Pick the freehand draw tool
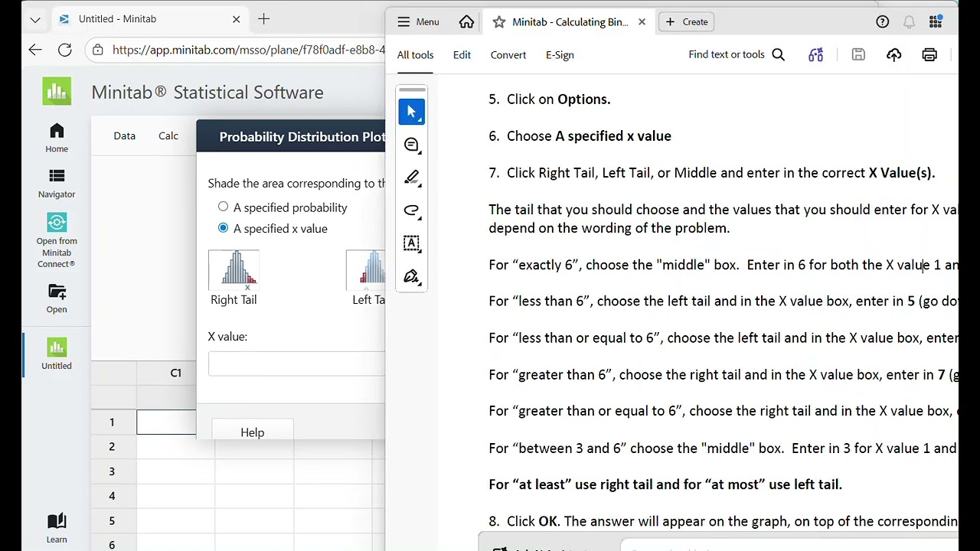The width and height of the screenshot is (980, 551). click(x=411, y=210)
